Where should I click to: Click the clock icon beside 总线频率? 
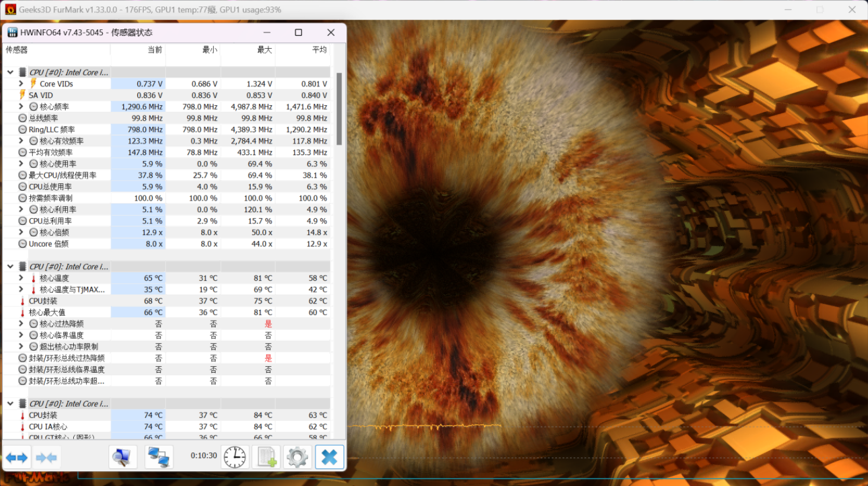tap(23, 118)
